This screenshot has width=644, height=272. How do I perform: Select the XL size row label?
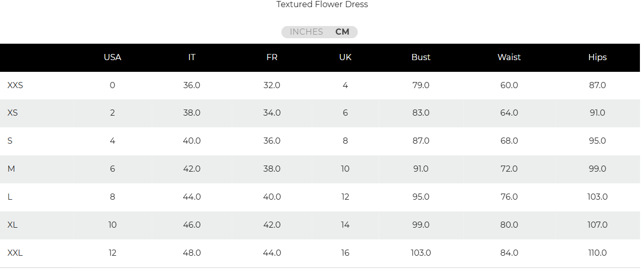pos(13,225)
